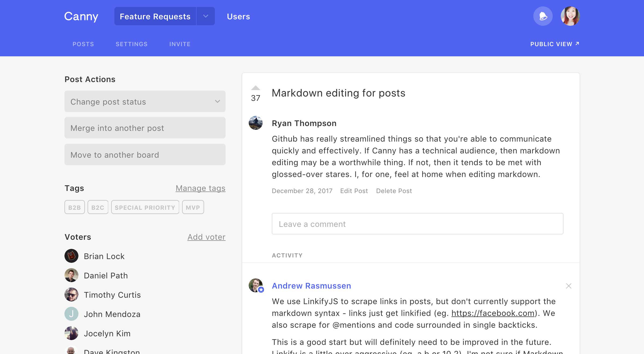The height and width of the screenshot is (354, 644).
Task: Click Timothy Curtis's voter avatar
Action: pos(71,294)
